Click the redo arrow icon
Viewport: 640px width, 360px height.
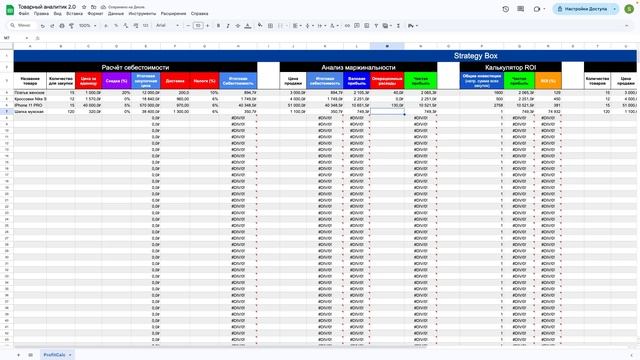(x=52, y=26)
